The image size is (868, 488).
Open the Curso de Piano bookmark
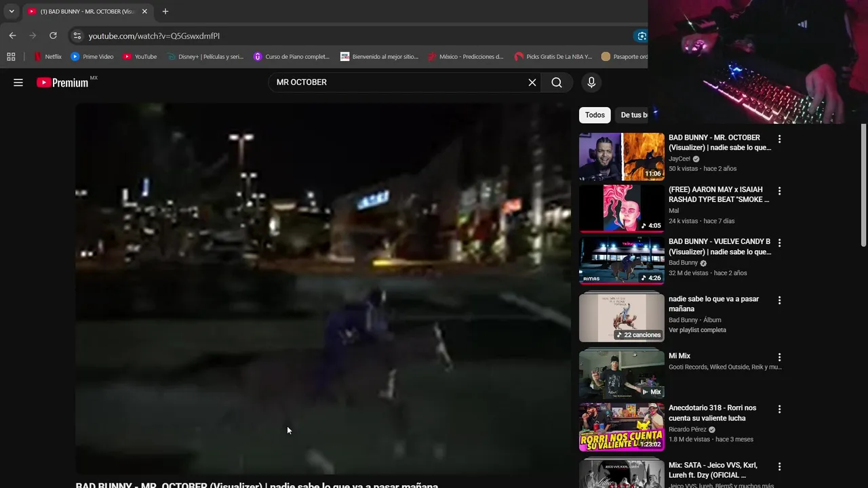pyautogui.click(x=291, y=57)
